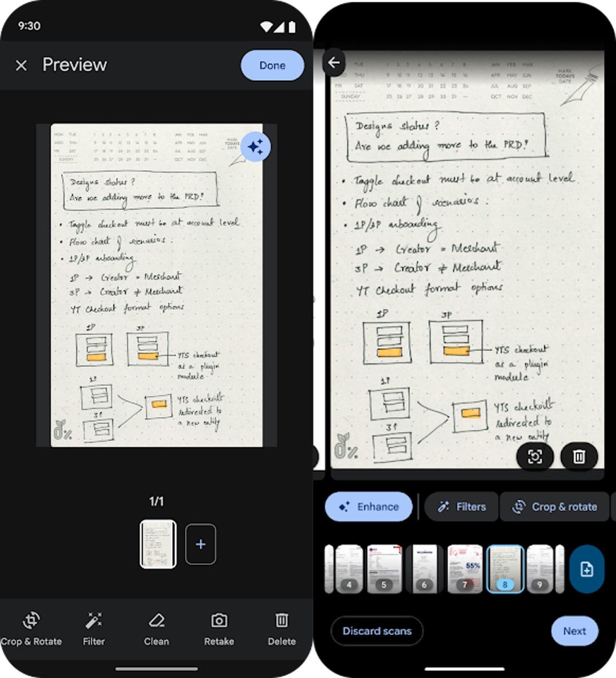Add a new page with plus button
The height and width of the screenshot is (678, 616).
[x=200, y=544]
